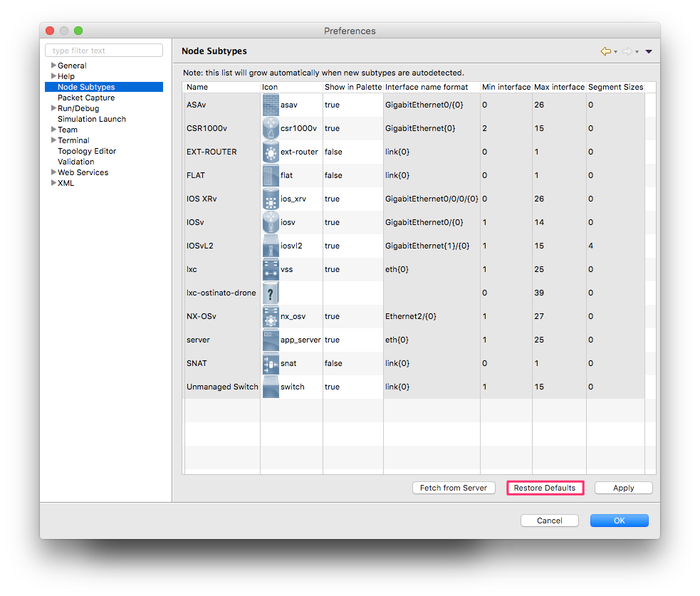Viewport: 700px width, 596px height.
Task: Click the csr1000v router icon
Action: 271,129
